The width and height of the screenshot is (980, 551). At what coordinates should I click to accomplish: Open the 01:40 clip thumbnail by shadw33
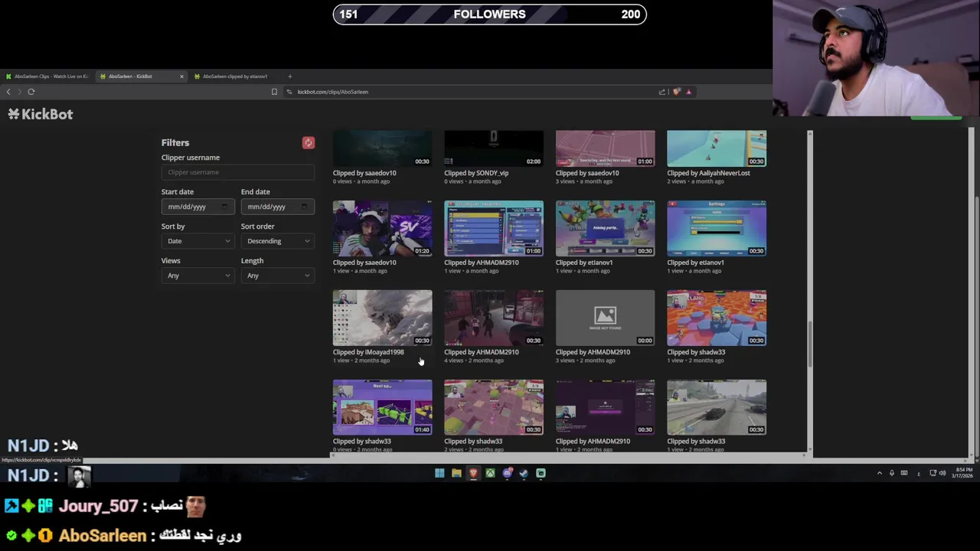382,407
